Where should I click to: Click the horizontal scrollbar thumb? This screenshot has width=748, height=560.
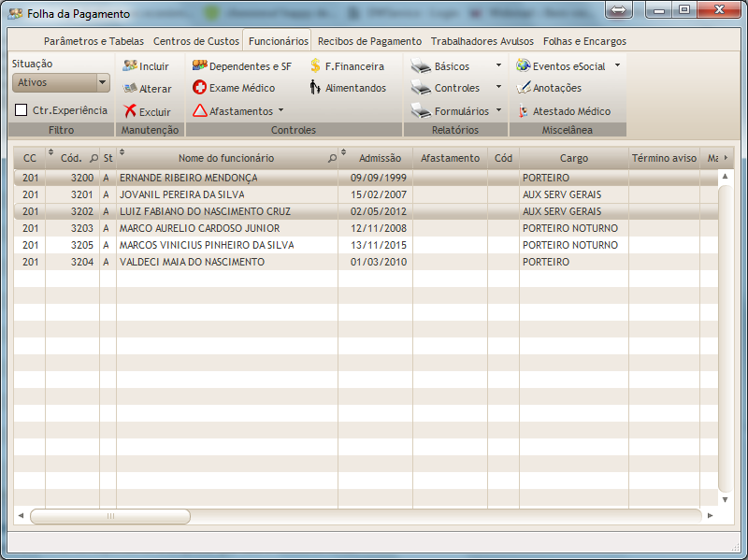(110, 516)
